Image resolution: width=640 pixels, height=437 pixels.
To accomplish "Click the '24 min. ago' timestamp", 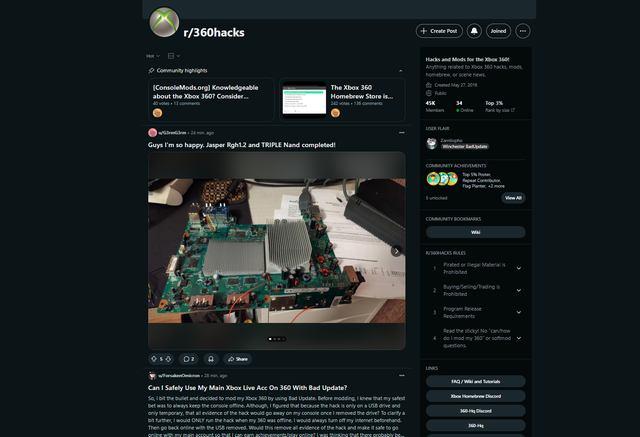I will (x=202, y=133).
